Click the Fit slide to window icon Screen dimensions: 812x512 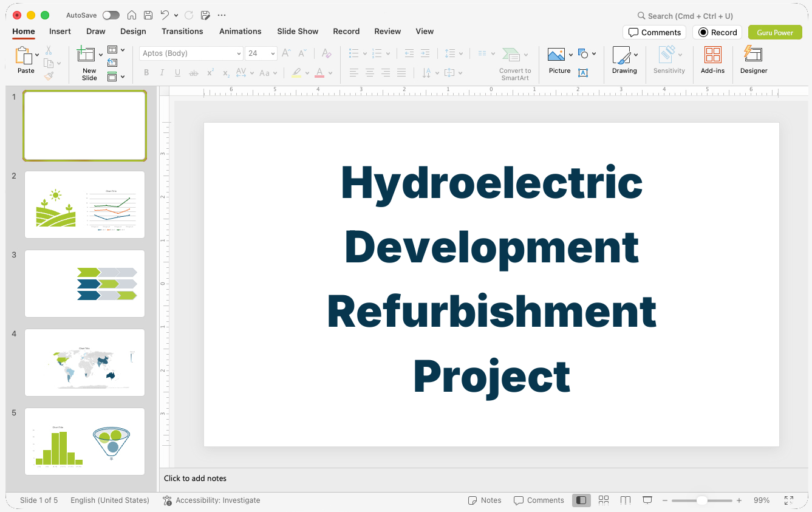pos(789,500)
